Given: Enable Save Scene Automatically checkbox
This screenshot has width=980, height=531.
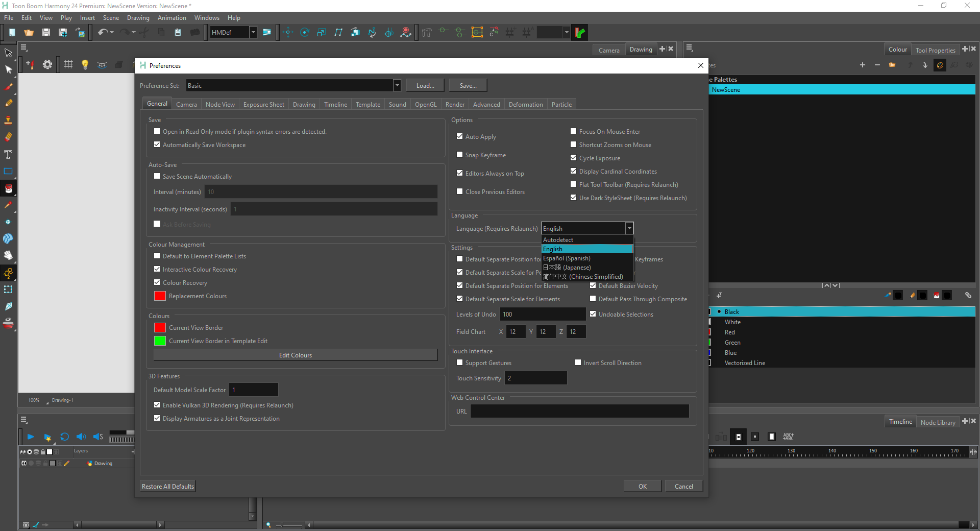Looking at the screenshot, I should click(x=157, y=176).
